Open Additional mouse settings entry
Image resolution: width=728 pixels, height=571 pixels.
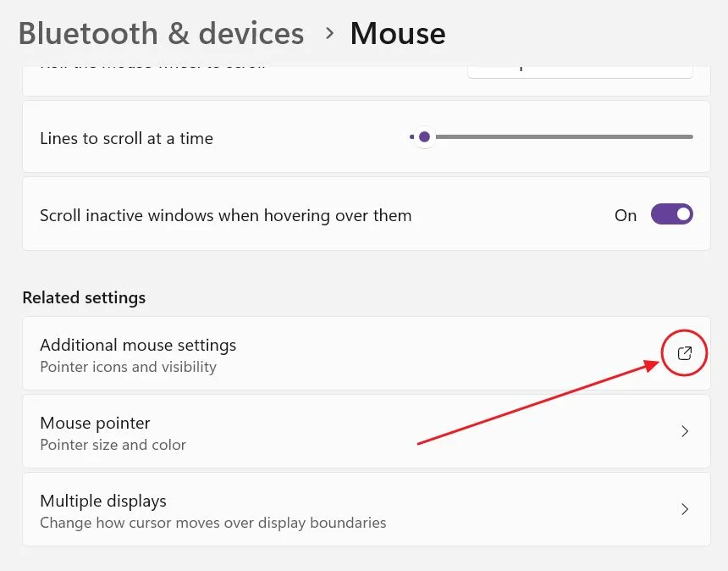(x=367, y=353)
